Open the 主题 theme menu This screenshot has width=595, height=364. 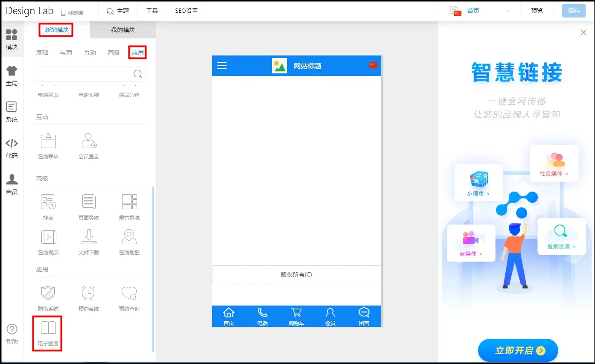click(x=118, y=11)
